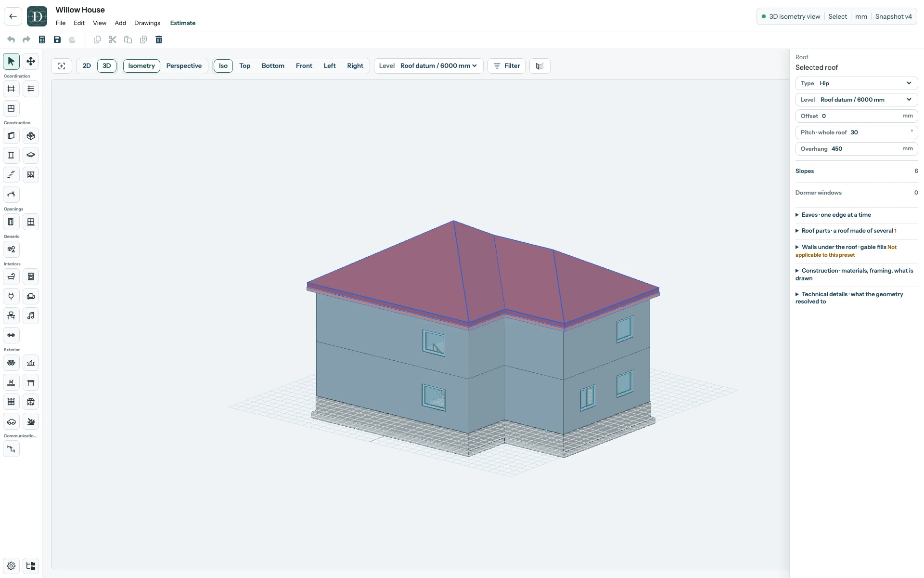Choose the door tool under Openings
The height and width of the screenshot is (578, 924).
[x=11, y=222]
